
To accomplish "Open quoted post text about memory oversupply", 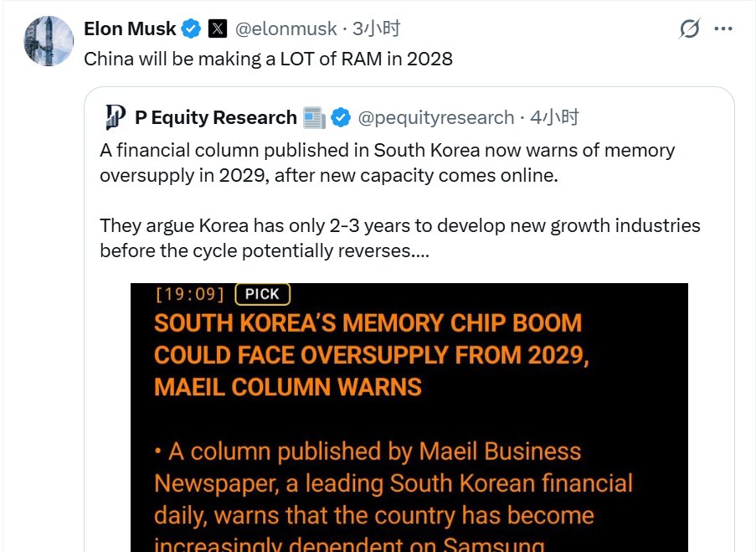I will 399,200.
